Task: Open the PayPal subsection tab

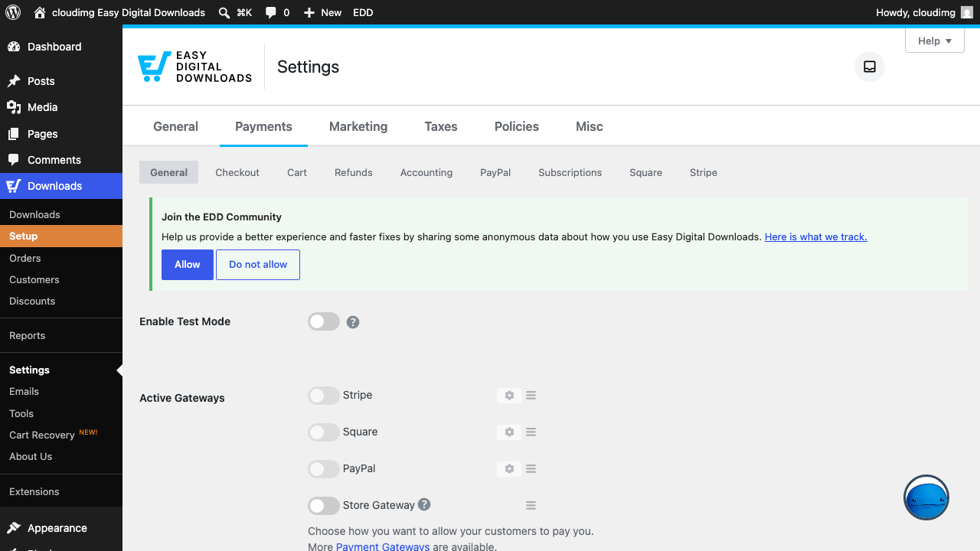Action: pos(495,172)
